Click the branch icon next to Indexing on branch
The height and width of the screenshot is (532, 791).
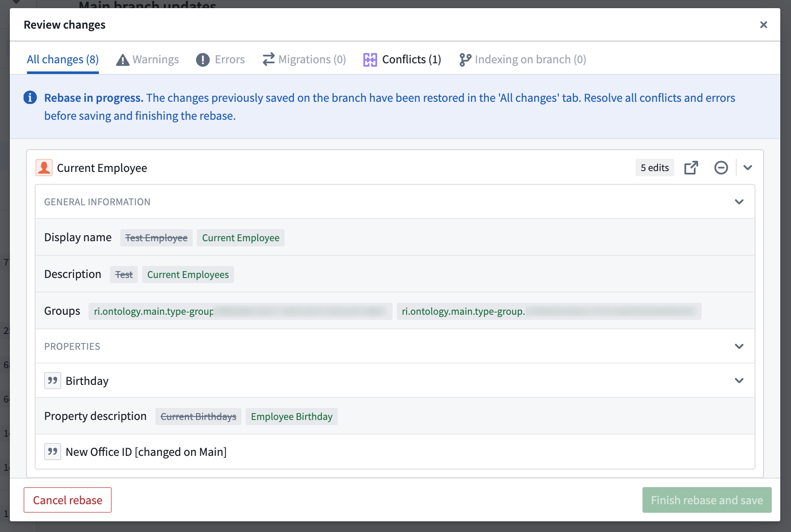[465, 59]
